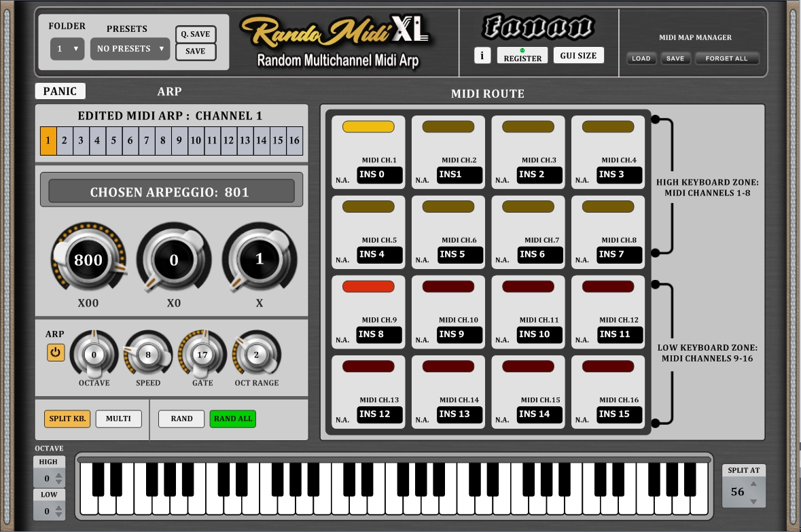Click the red LED for MIDI CH.9
801x532 pixels.
point(368,287)
